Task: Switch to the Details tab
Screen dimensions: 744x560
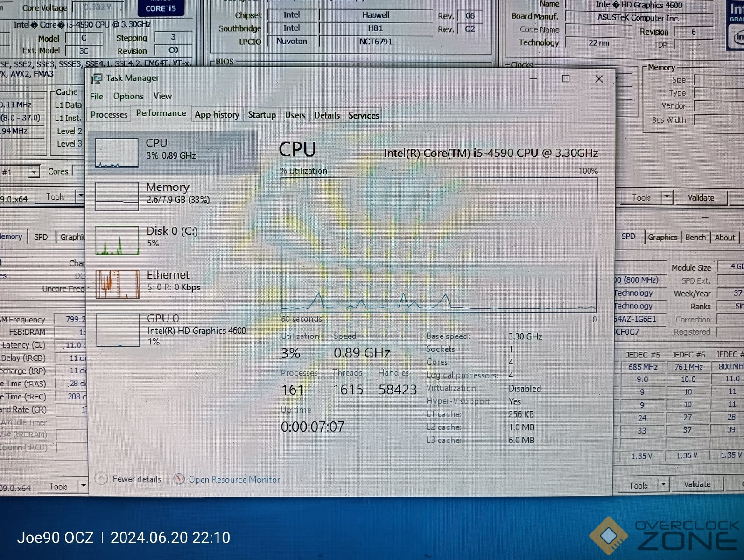Action: 327,115
